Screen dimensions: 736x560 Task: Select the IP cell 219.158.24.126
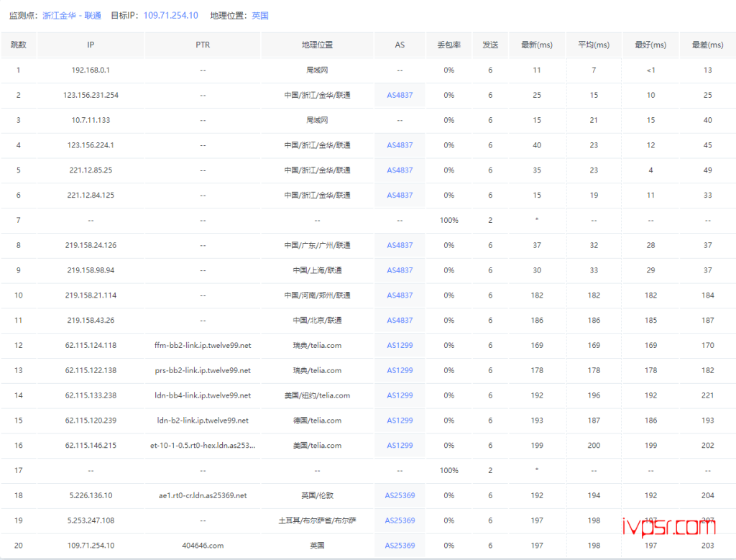(x=91, y=246)
